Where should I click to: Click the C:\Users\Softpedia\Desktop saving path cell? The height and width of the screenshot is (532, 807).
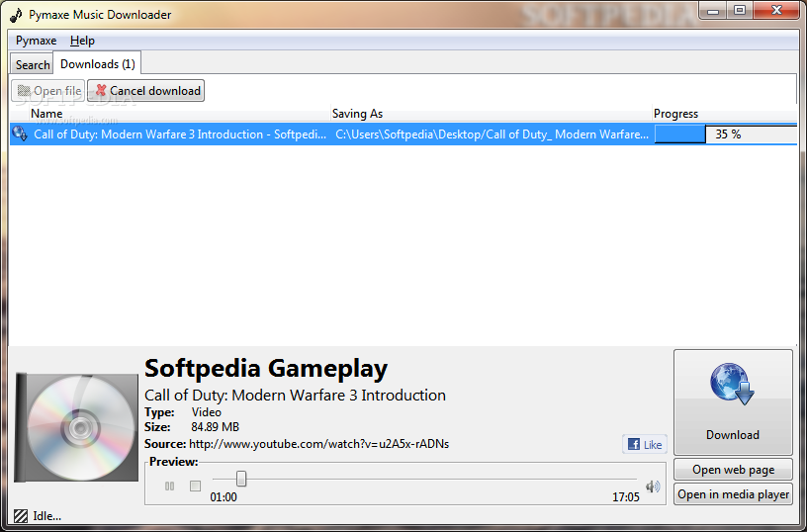492,134
